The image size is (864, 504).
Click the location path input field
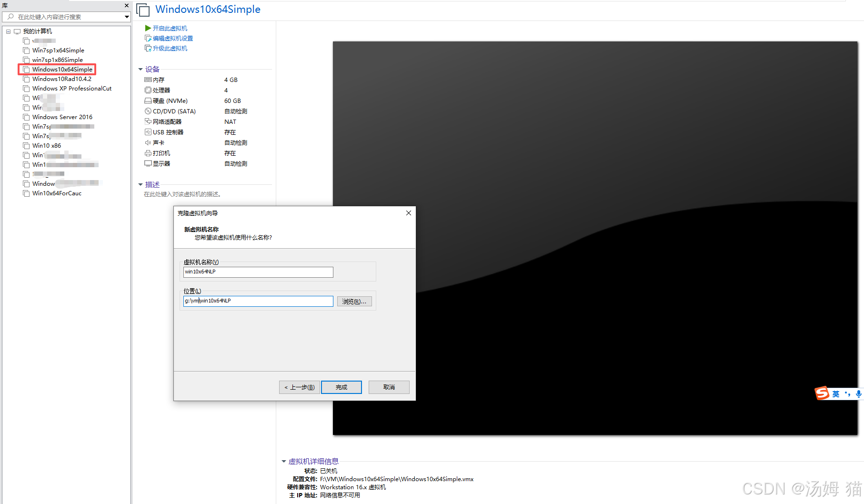coord(258,301)
